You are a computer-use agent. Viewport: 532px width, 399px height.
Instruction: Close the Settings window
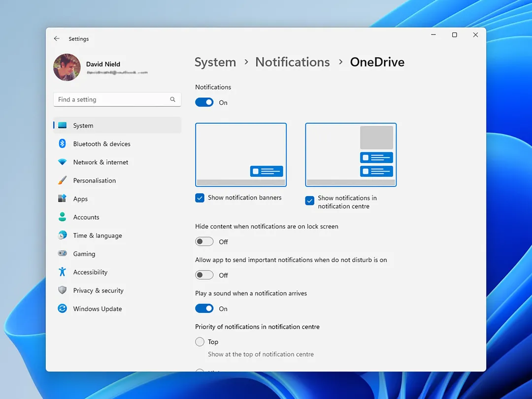pos(475,34)
